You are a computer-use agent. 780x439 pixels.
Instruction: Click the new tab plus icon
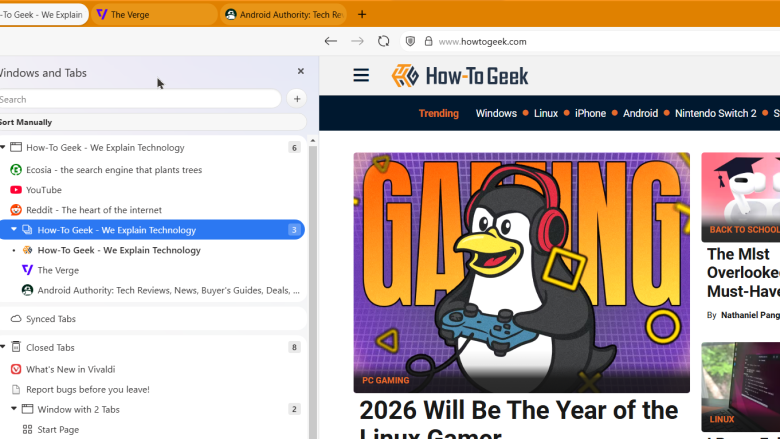point(362,14)
